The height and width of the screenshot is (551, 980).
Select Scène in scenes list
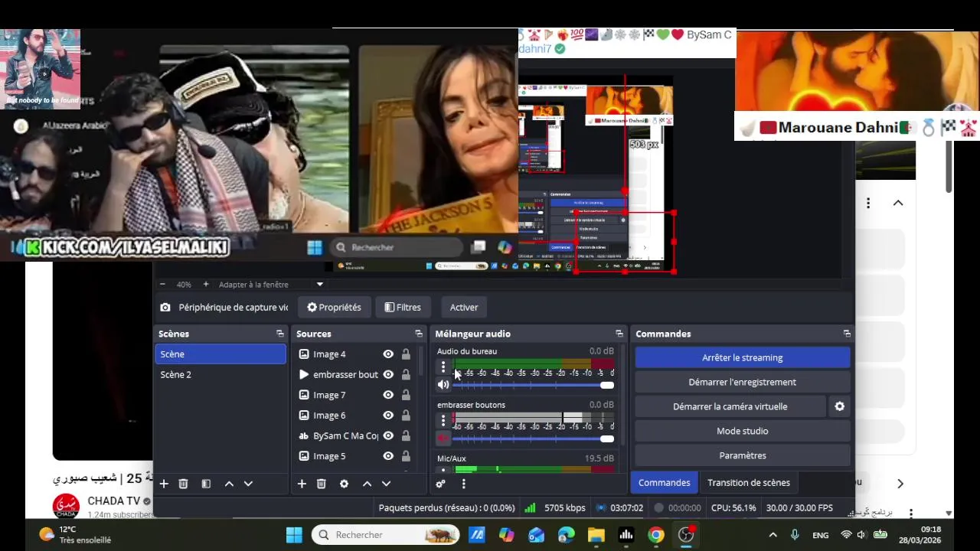pos(220,354)
